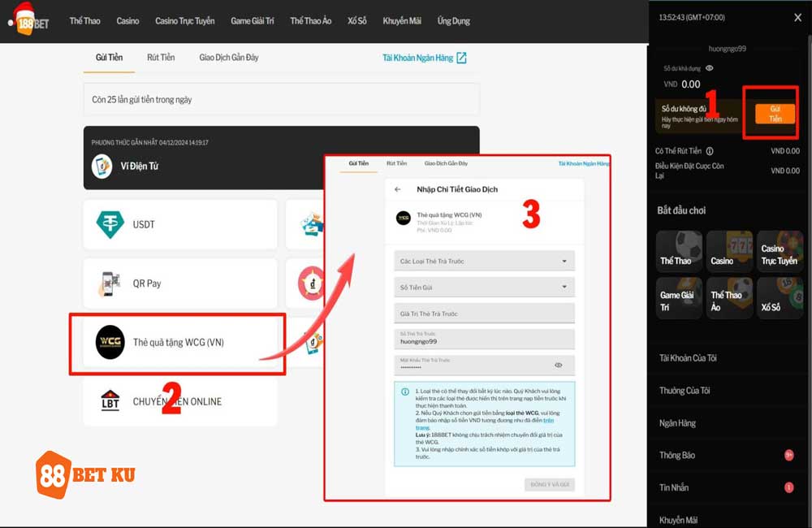The image size is (812, 528).
Task: Open the Casino menu item
Action: (127, 21)
